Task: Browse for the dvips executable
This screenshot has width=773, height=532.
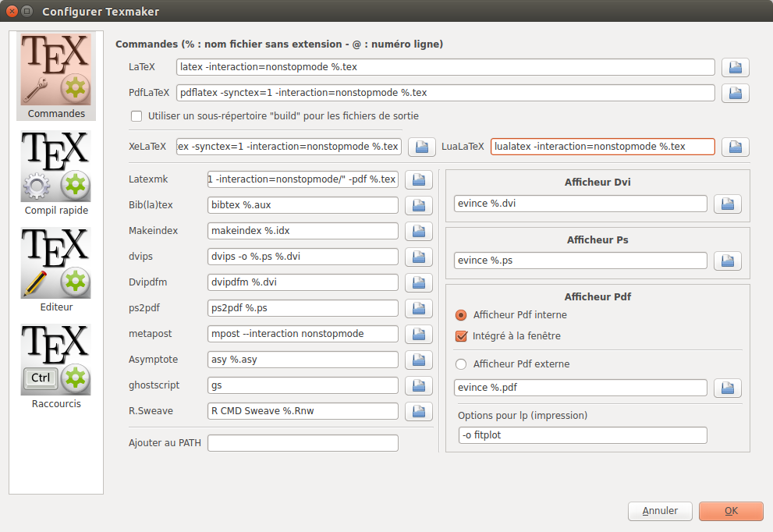Action: pos(419,257)
